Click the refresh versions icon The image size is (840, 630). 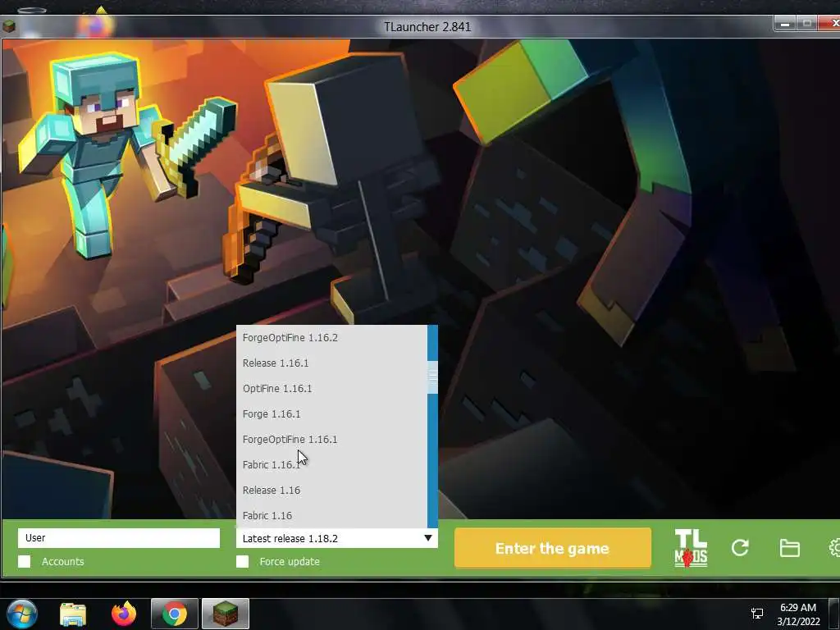(740, 548)
